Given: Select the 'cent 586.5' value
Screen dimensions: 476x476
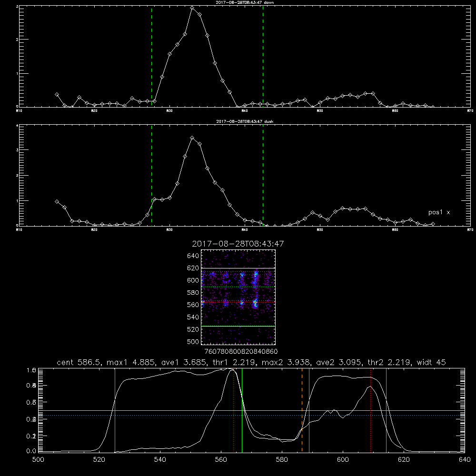Looking at the screenshot, I should 80,362.
